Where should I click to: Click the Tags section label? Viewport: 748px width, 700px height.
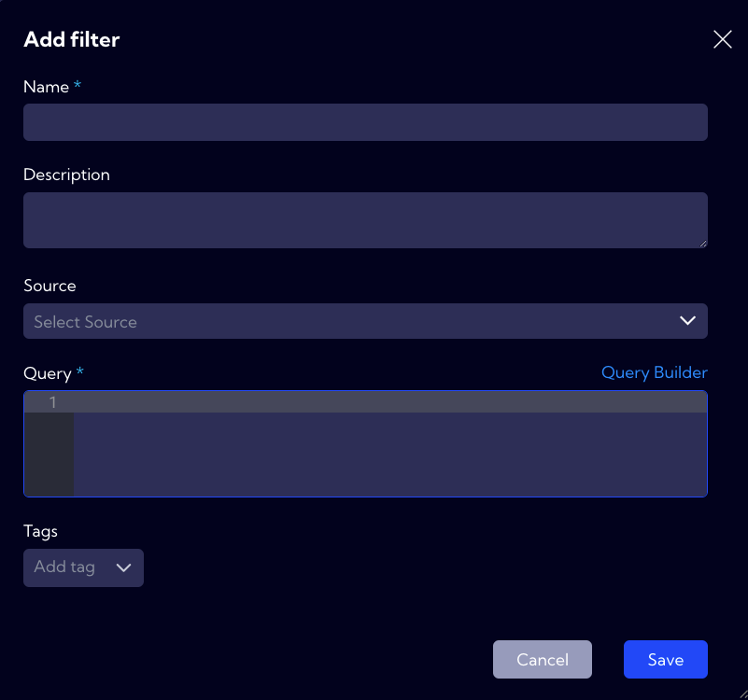pyautogui.click(x=40, y=532)
